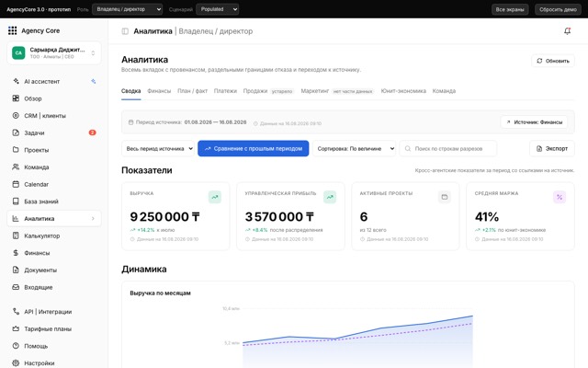Open Тарифные планы in the sidebar
This screenshot has width=588, height=368.
(54, 329)
